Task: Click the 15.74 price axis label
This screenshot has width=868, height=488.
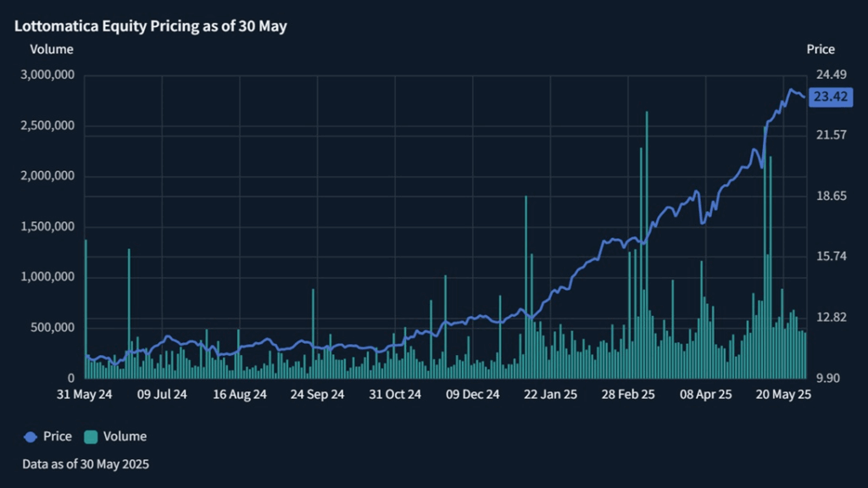Action: [x=832, y=256]
